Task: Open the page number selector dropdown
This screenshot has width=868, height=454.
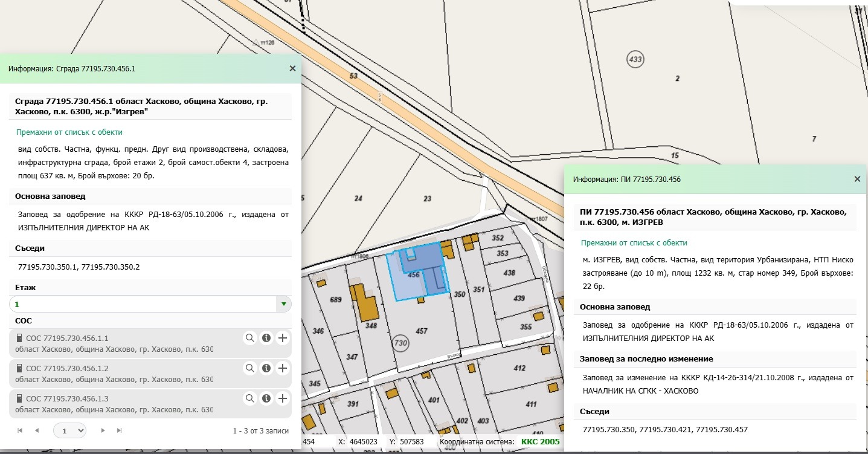Action: (70, 430)
